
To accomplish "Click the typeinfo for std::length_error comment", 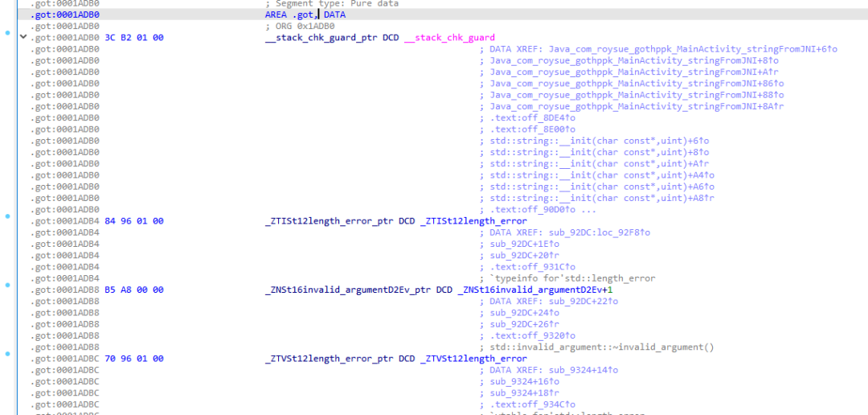I will [572, 278].
